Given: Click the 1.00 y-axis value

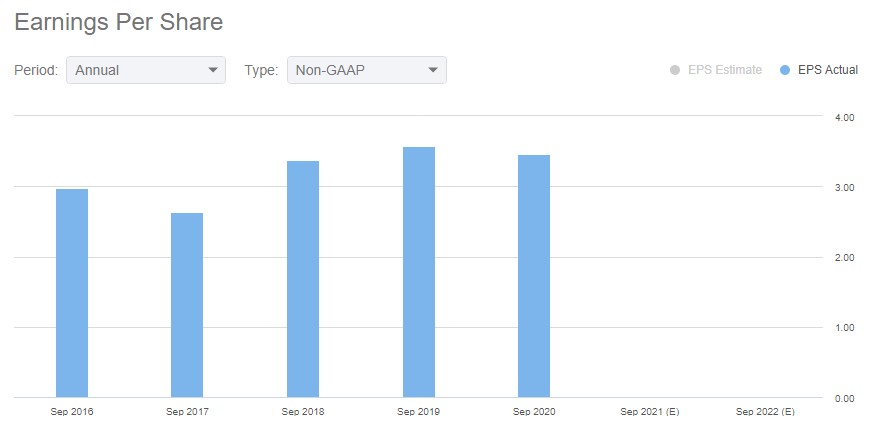Looking at the screenshot, I should pos(846,328).
